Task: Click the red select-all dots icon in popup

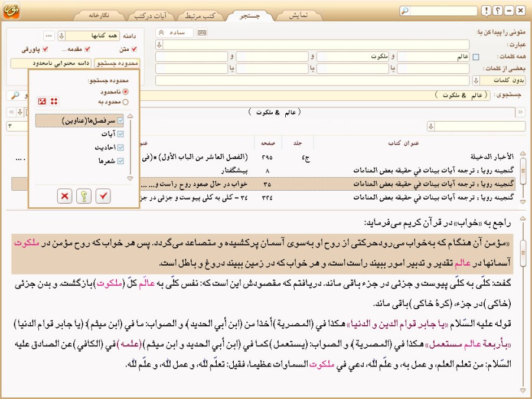Action: [54, 101]
